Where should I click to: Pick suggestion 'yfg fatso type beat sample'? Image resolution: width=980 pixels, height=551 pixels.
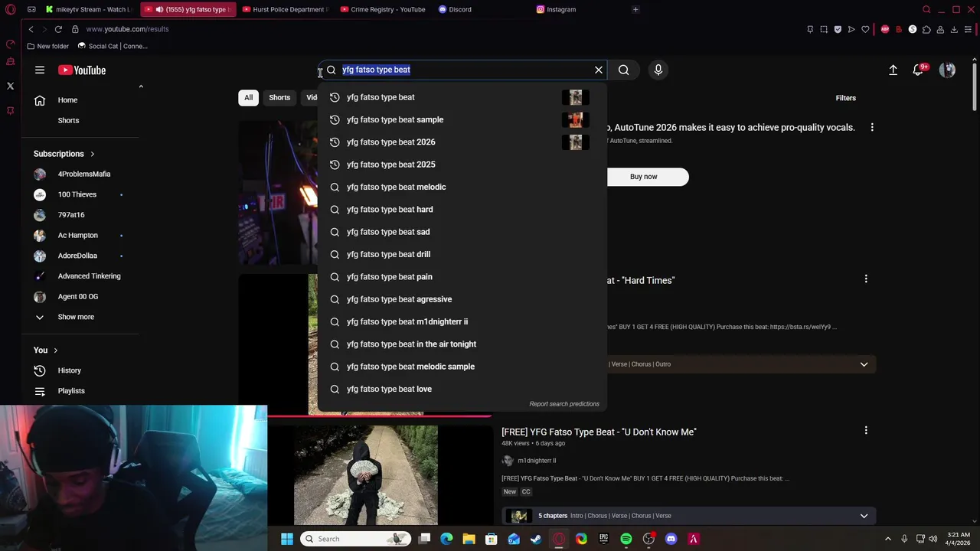(462, 119)
